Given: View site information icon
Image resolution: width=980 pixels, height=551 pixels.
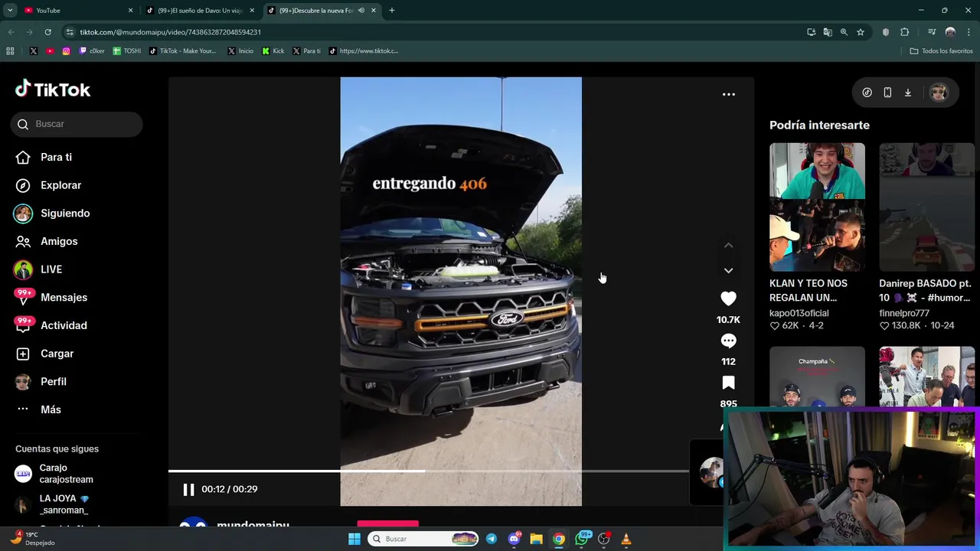Looking at the screenshot, I should (70, 32).
